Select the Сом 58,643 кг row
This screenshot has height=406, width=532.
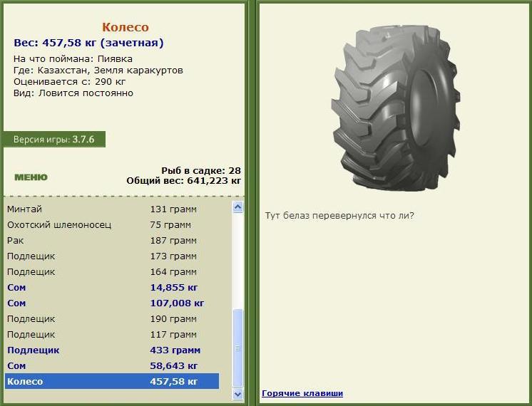click(112, 365)
